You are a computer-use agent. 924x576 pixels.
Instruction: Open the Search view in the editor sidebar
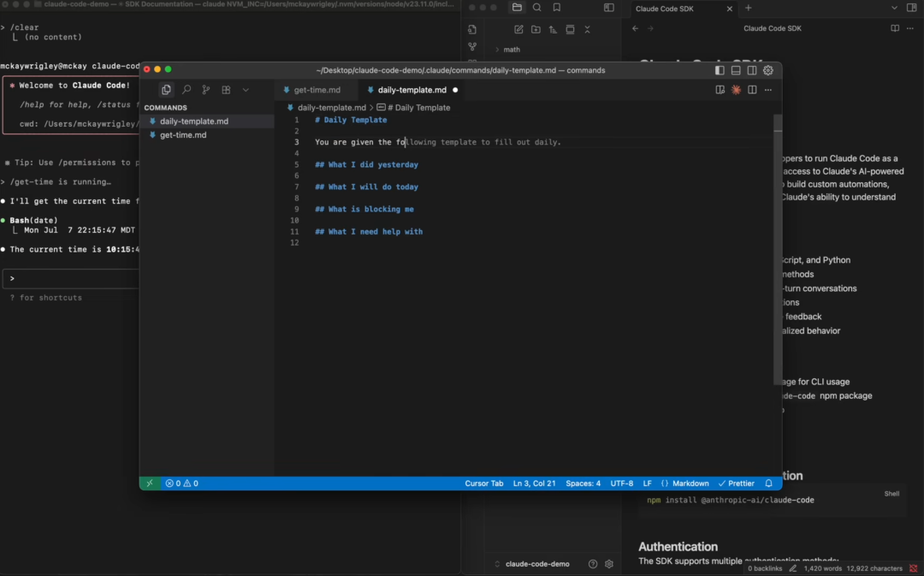pos(187,90)
